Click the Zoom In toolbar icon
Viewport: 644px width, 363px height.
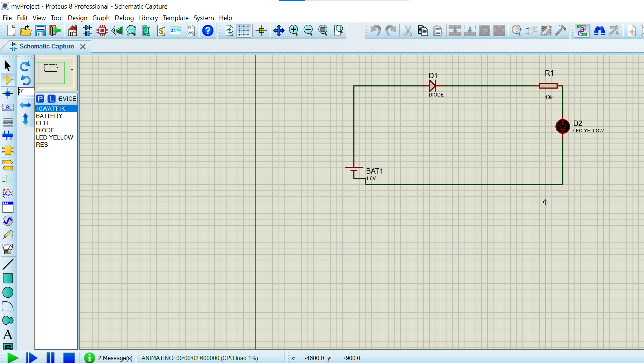294,31
